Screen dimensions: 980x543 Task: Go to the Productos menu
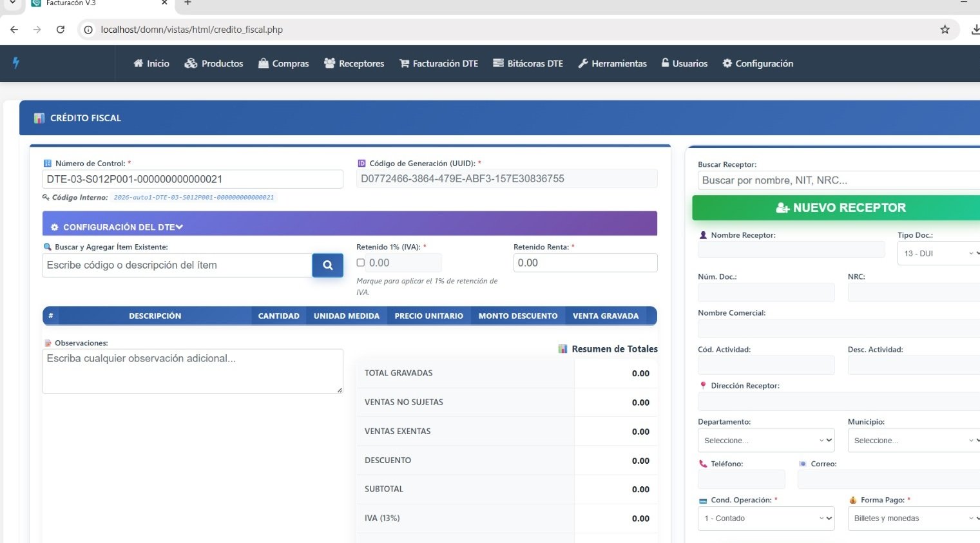pyautogui.click(x=214, y=63)
